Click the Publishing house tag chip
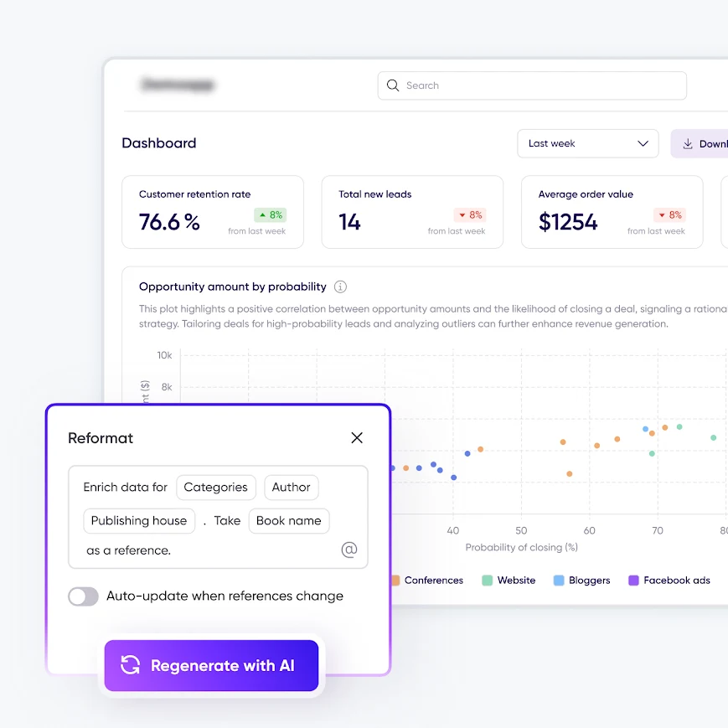This screenshot has width=728, height=728. (139, 521)
